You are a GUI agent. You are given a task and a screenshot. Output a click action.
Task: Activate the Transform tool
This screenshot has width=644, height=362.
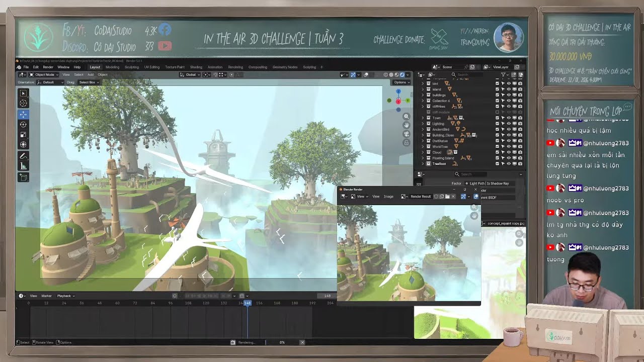[23, 144]
